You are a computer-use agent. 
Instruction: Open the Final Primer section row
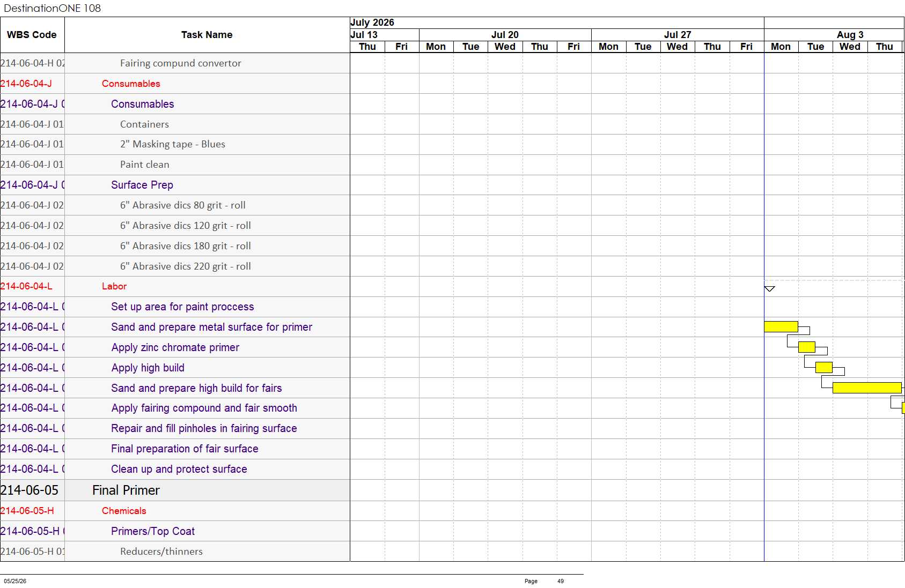pyautogui.click(x=175, y=490)
